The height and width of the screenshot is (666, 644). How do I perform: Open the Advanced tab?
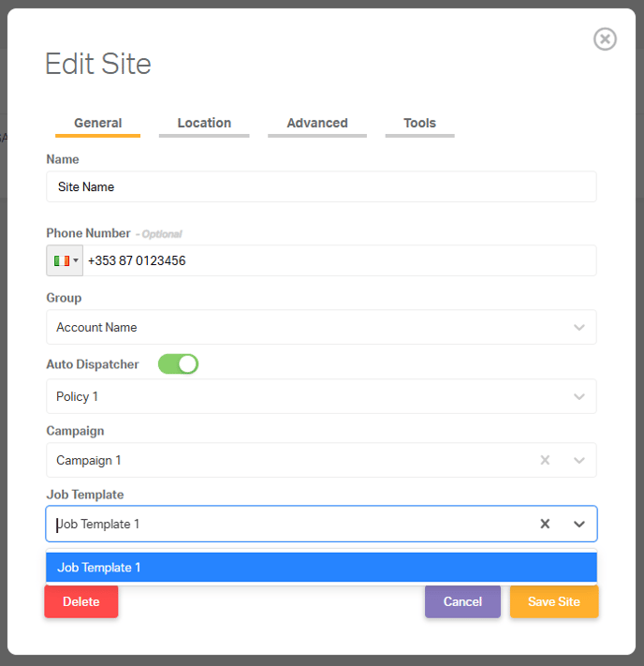coord(317,123)
